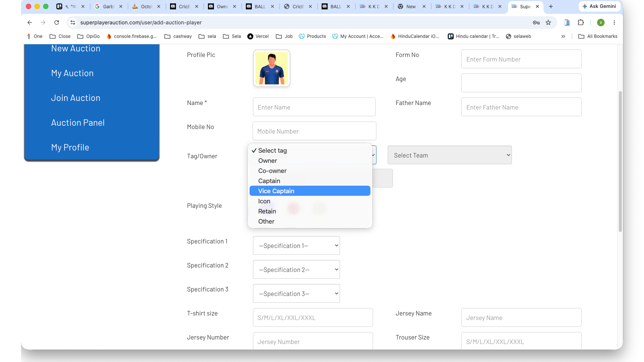Image resolution: width=644 pixels, height=362 pixels.
Task: Choose Co-owner from the tag list
Action: [310, 171]
